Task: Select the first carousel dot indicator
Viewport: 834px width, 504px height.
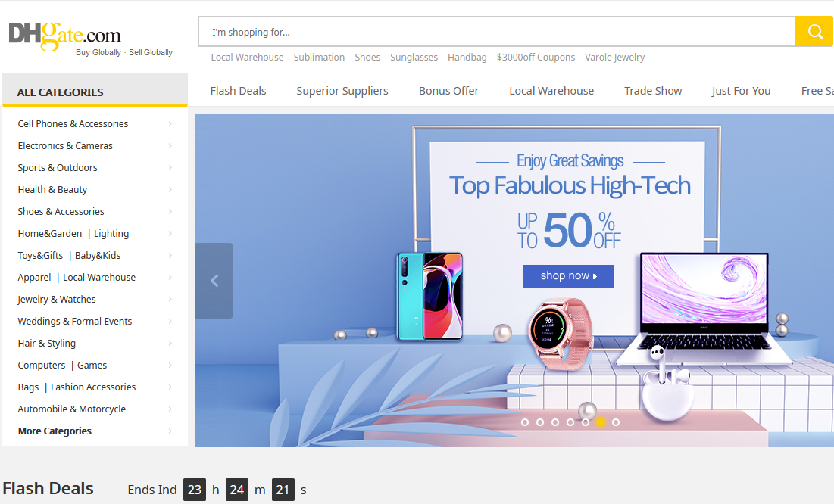Action: pos(525,422)
